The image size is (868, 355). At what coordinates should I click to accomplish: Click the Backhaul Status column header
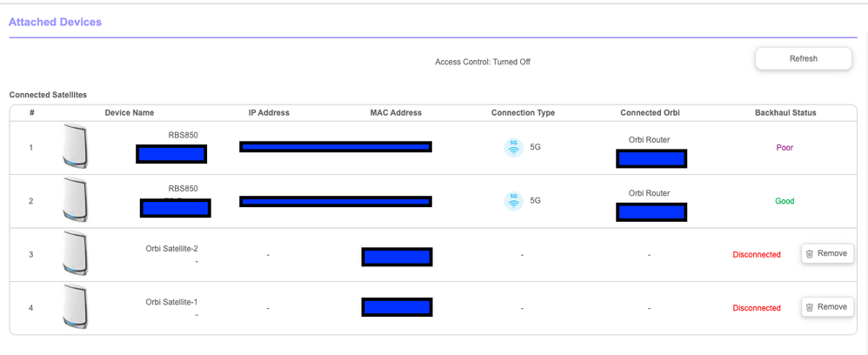785,113
